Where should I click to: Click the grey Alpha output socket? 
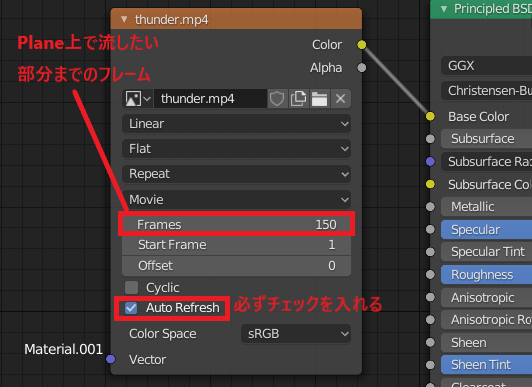[362, 67]
